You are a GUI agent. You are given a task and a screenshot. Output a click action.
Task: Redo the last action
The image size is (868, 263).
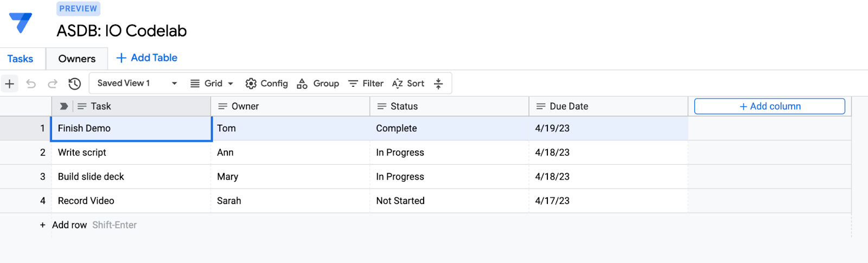(x=53, y=84)
